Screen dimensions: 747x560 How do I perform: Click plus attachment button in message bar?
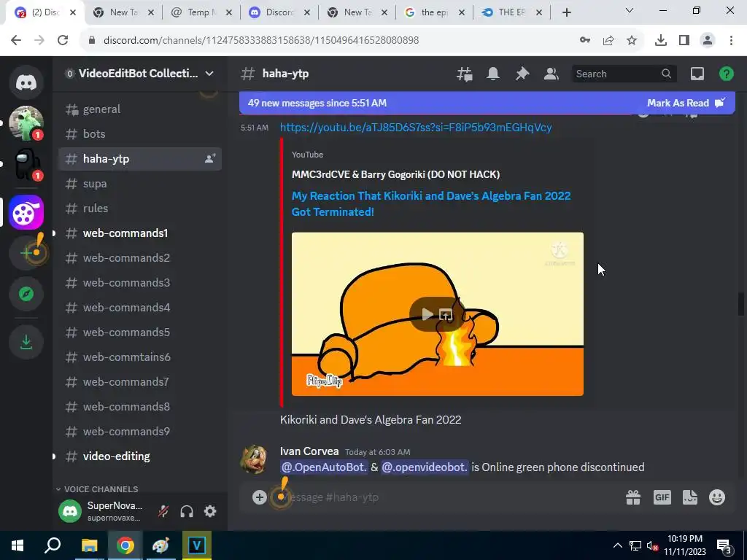point(260,497)
